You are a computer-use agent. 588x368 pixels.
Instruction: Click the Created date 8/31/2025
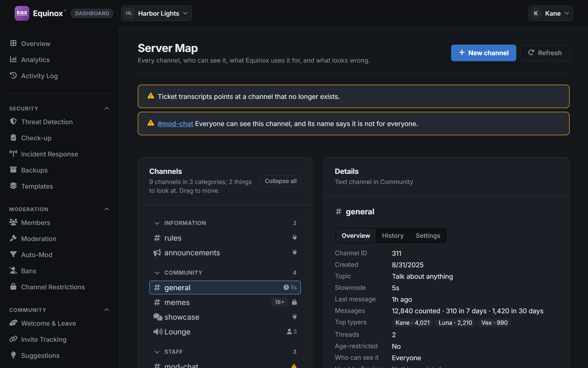[x=408, y=265]
